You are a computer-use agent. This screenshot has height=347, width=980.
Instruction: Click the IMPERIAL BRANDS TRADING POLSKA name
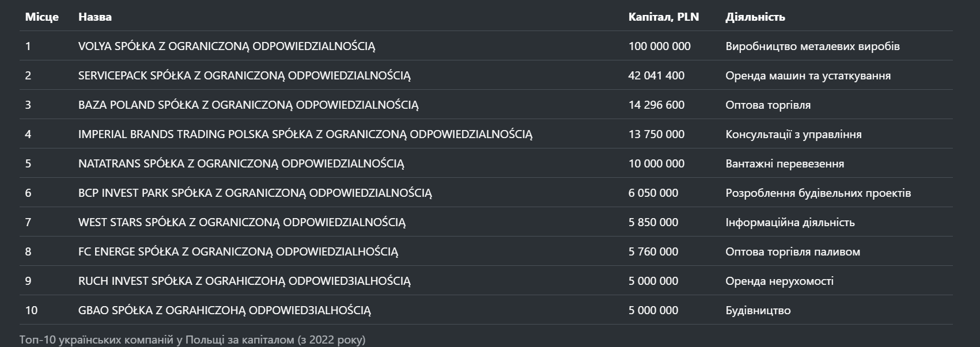305,135
